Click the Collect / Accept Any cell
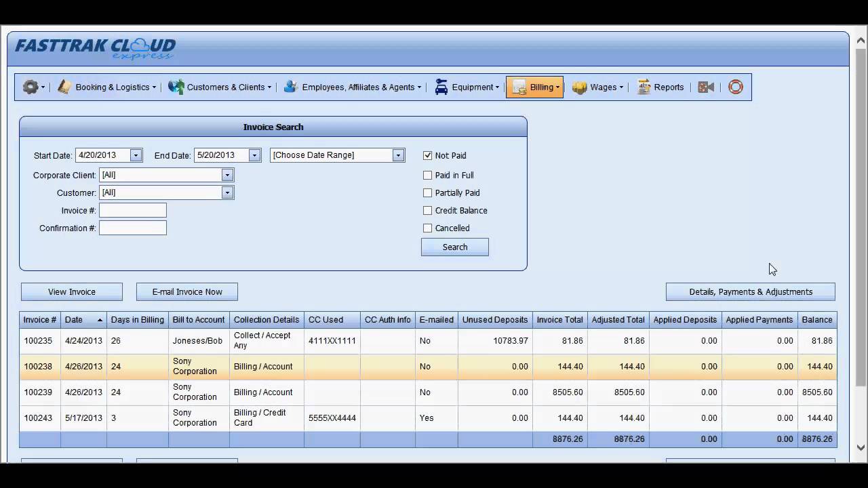868x488 pixels. (x=267, y=341)
